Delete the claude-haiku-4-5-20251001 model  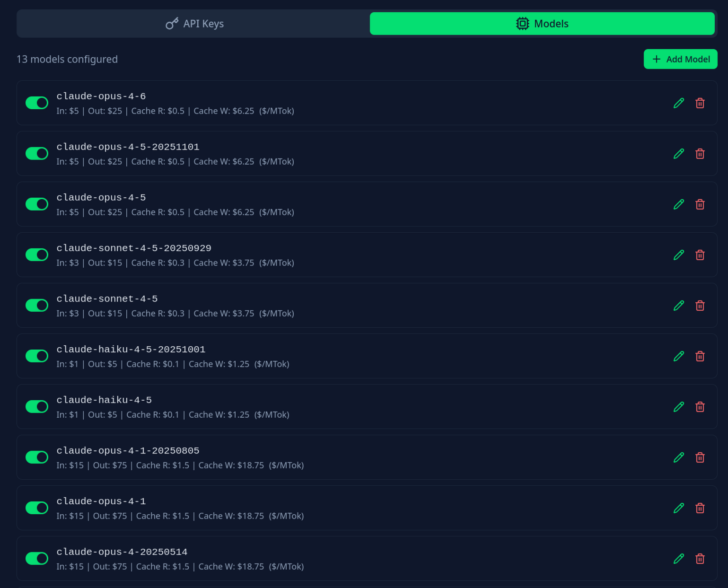[x=700, y=356]
